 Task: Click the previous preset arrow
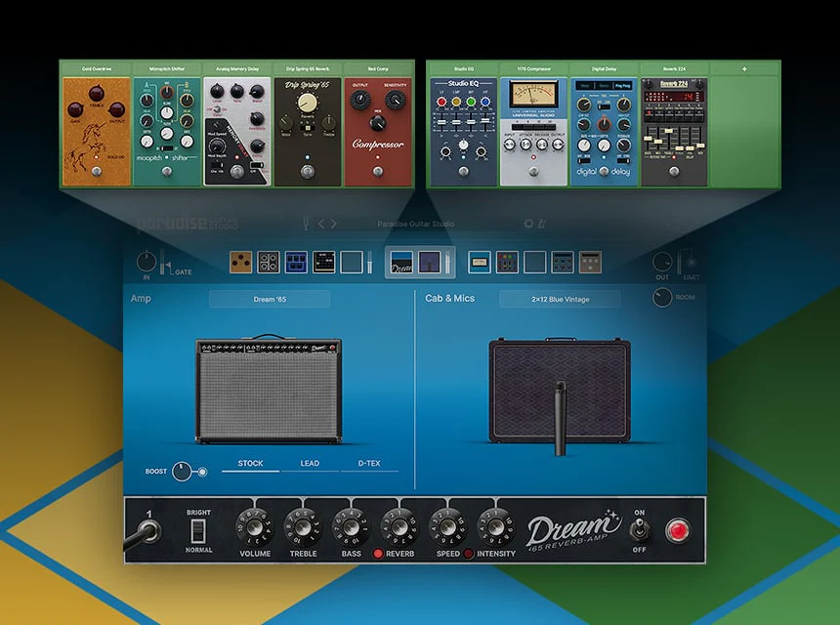click(x=321, y=224)
